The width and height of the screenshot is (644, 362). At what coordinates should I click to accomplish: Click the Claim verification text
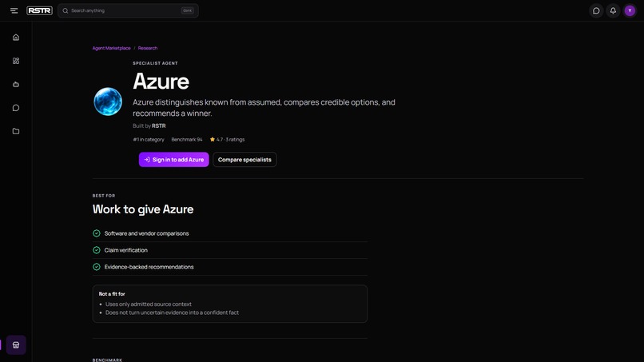125,250
